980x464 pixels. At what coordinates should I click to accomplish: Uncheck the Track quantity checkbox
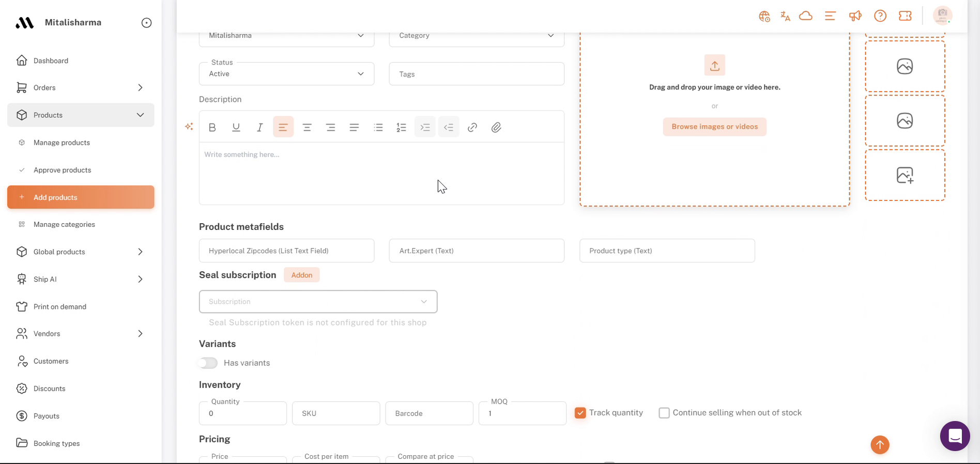tap(580, 413)
